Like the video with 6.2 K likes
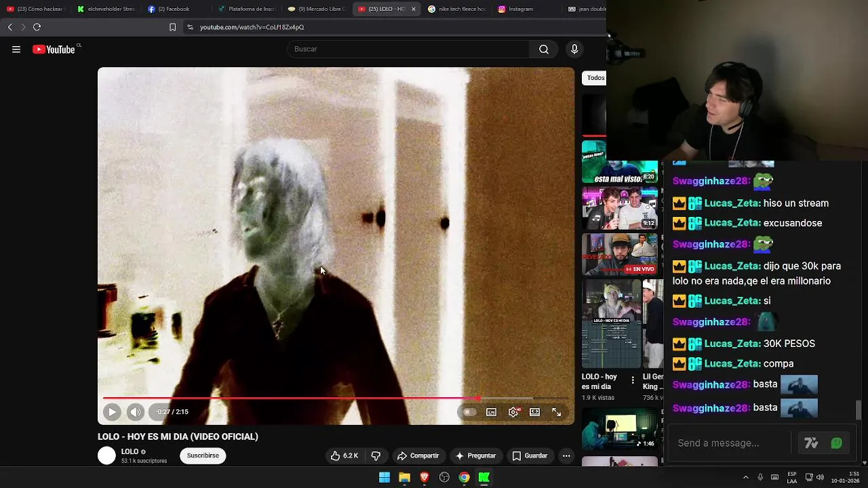Screen dimensions: 868x488 pos(344,455)
